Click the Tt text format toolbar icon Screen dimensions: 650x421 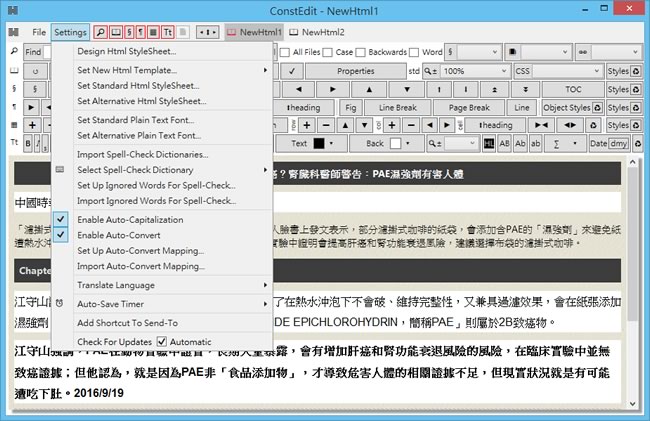coord(168,32)
